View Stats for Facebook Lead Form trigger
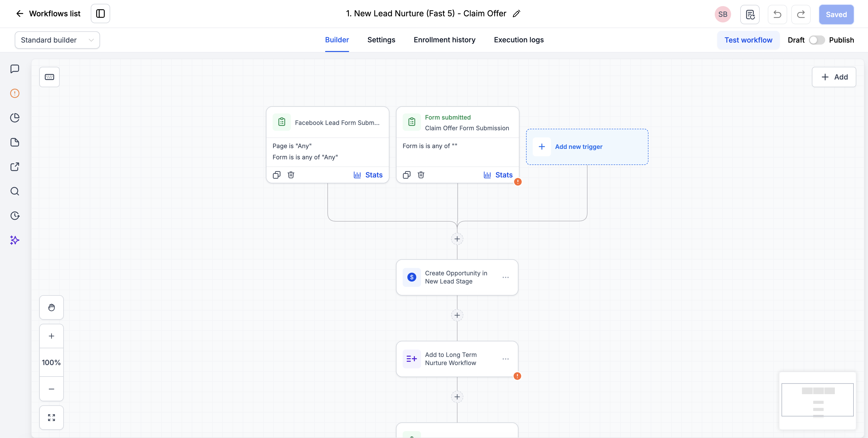Screen dimensions: 868x438 click(368, 175)
